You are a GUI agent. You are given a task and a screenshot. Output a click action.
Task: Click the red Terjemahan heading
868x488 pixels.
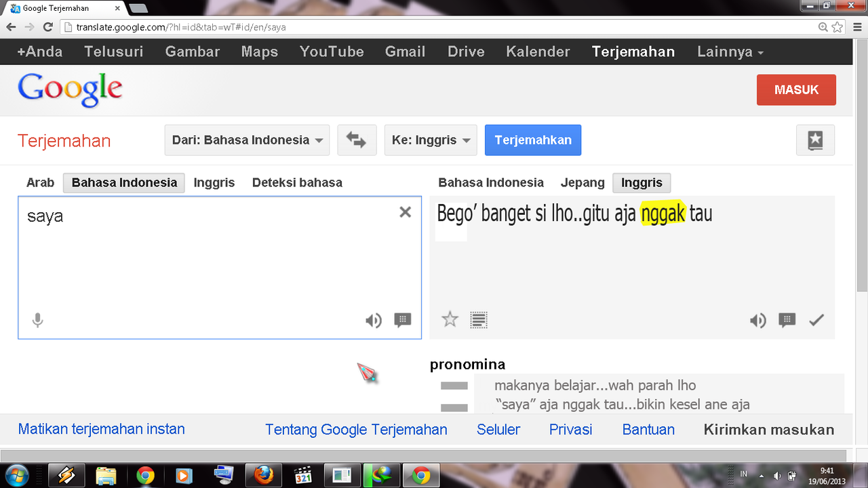click(64, 141)
